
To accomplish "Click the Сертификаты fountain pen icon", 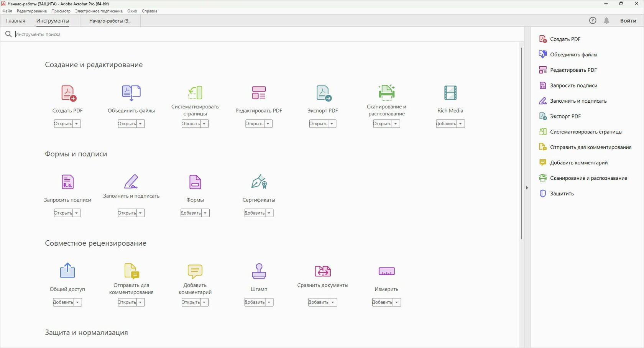I will click(259, 182).
